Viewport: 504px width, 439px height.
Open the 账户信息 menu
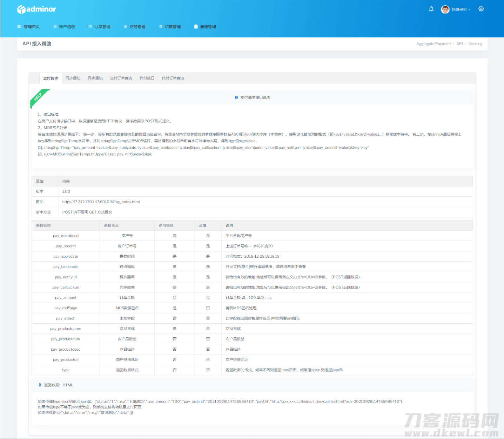point(67,27)
